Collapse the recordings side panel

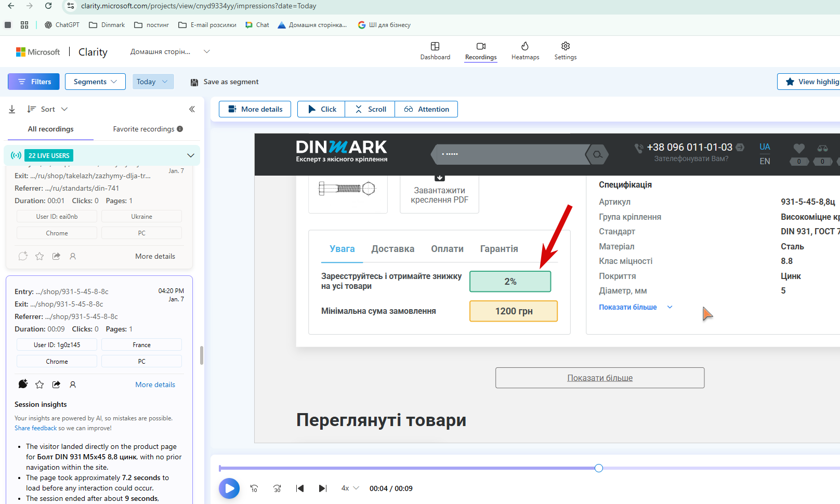[192, 109]
